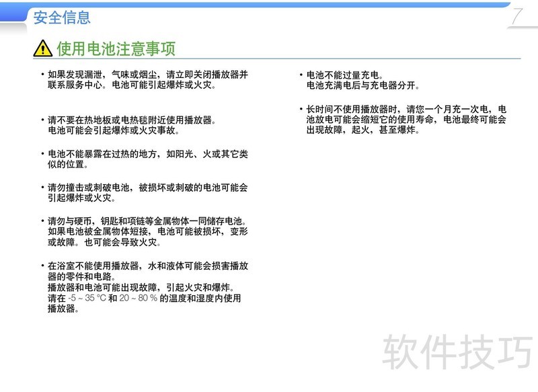
Task: Click the line starting 在浴室不能使用播放器
Action: [148, 266]
